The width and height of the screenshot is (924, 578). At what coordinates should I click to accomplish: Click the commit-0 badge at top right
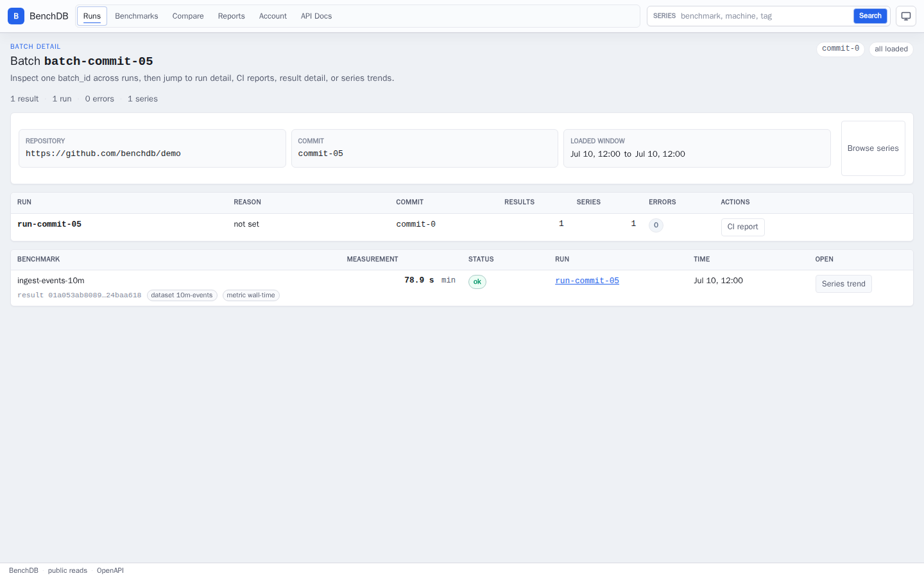pyautogui.click(x=841, y=49)
